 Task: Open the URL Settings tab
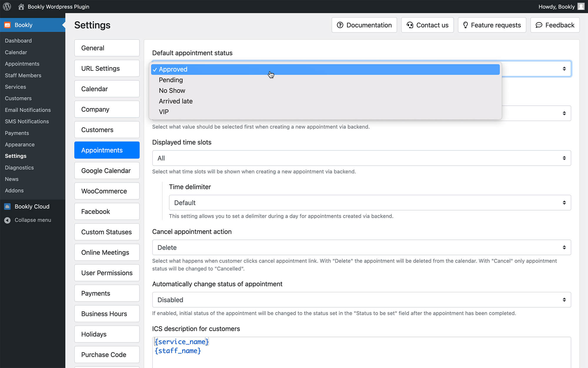click(x=107, y=68)
